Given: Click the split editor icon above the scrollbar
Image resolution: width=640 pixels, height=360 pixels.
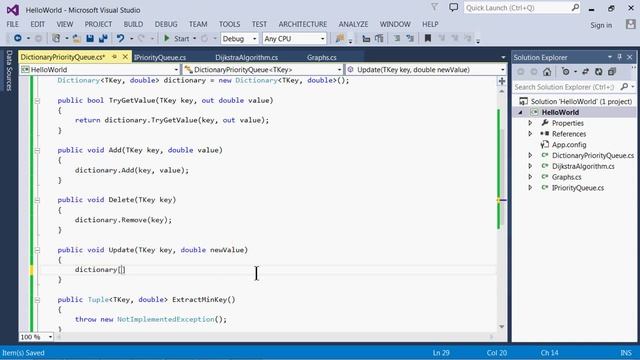Looking at the screenshot, I should (x=502, y=81).
